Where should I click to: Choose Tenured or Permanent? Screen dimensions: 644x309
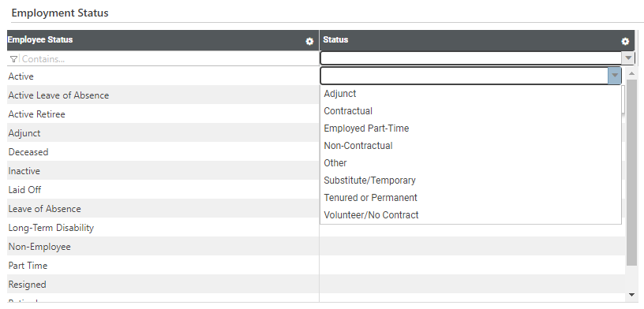click(x=370, y=198)
